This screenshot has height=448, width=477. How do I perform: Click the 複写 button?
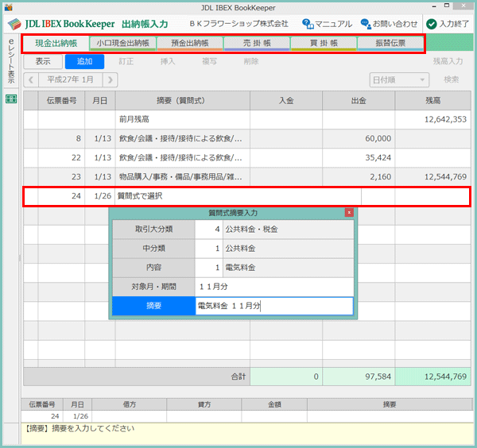pyautogui.click(x=210, y=61)
